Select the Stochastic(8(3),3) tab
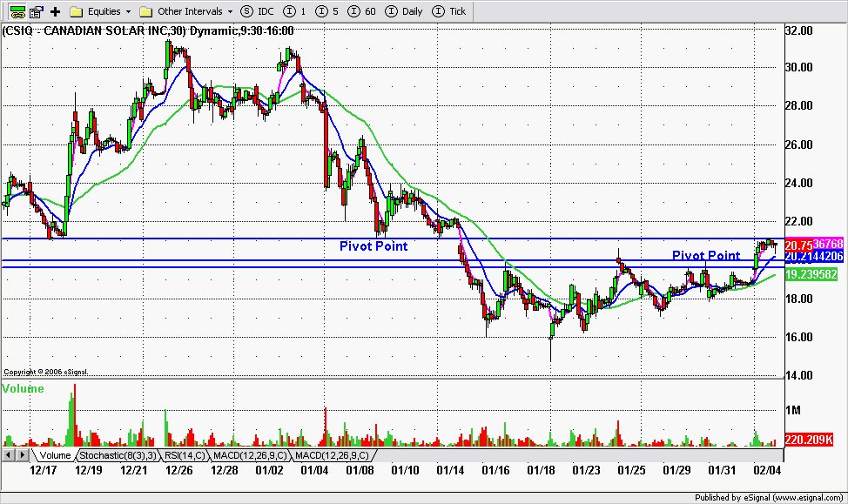Screen dimensions: 848x504 [x=118, y=455]
